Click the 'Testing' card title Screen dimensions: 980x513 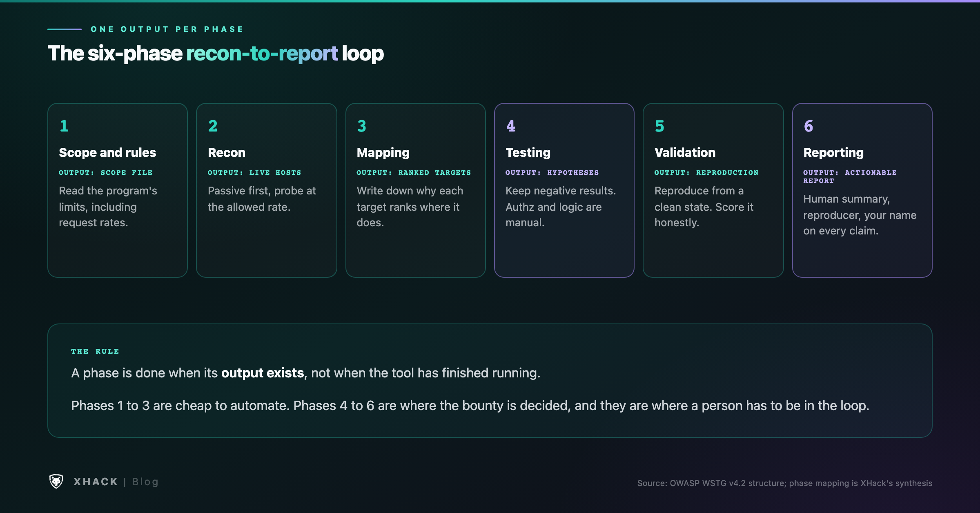coord(528,152)
